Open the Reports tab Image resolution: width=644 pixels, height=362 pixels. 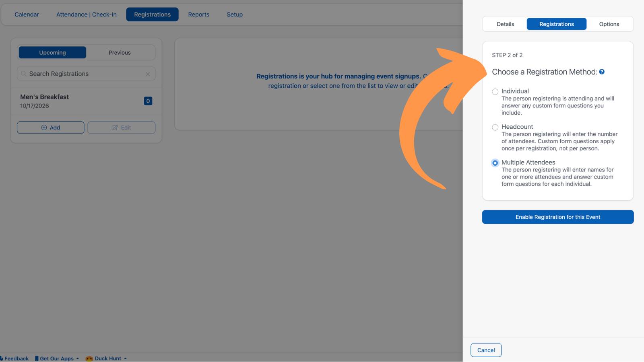point(199,14)
